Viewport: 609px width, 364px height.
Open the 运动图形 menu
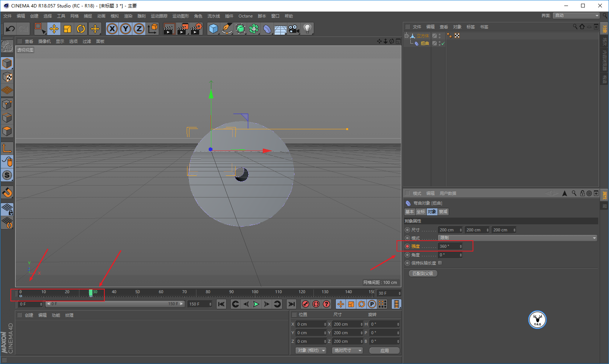click(x=181, y=16)
